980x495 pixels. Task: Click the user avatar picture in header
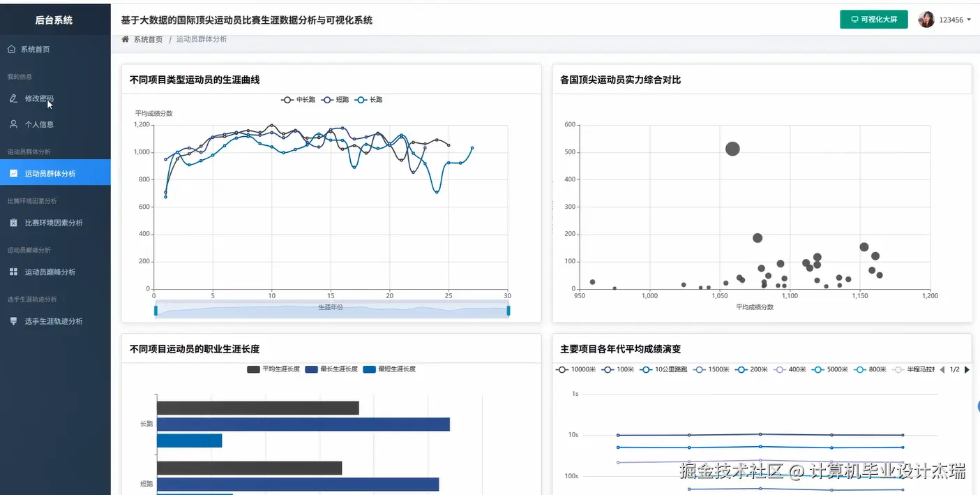(x=926, y=20)
